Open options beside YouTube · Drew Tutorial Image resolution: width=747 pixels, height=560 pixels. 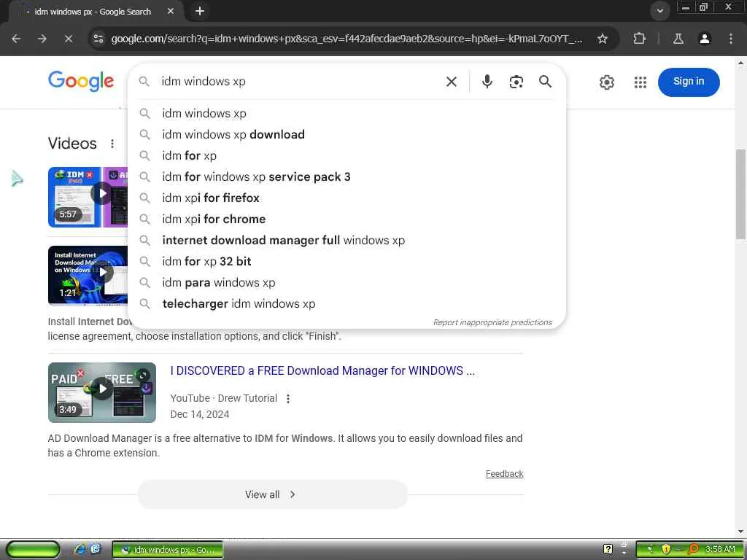[287, 399]
